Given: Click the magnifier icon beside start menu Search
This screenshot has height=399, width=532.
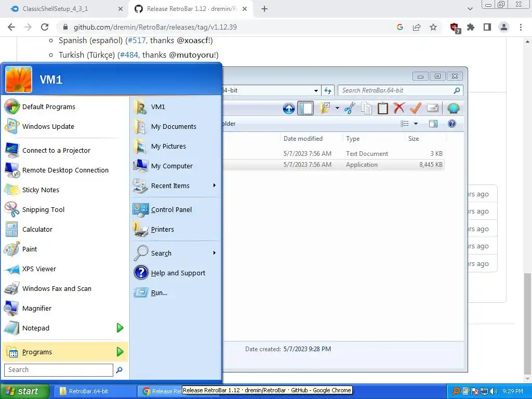Looking at the screenshot, I should coord(119,370).
